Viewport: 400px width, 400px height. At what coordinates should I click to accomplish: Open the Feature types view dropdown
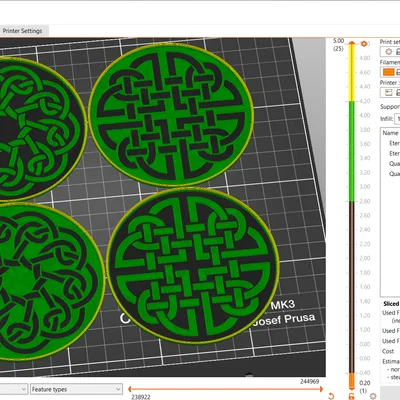point(76,389)
